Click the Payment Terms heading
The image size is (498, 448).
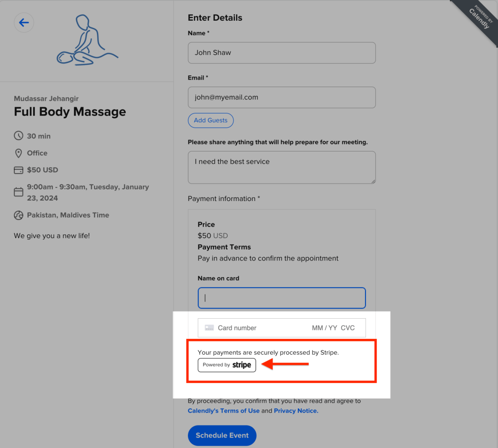coord(224,247)
